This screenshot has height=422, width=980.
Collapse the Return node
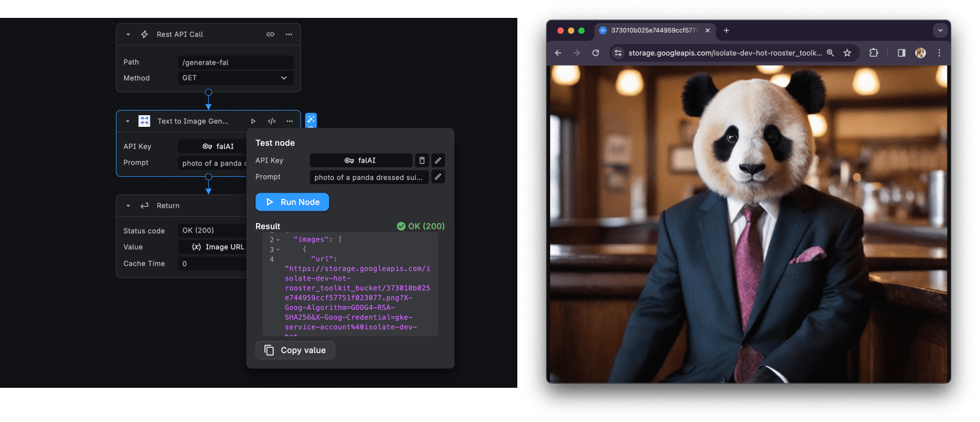[128, 206]
